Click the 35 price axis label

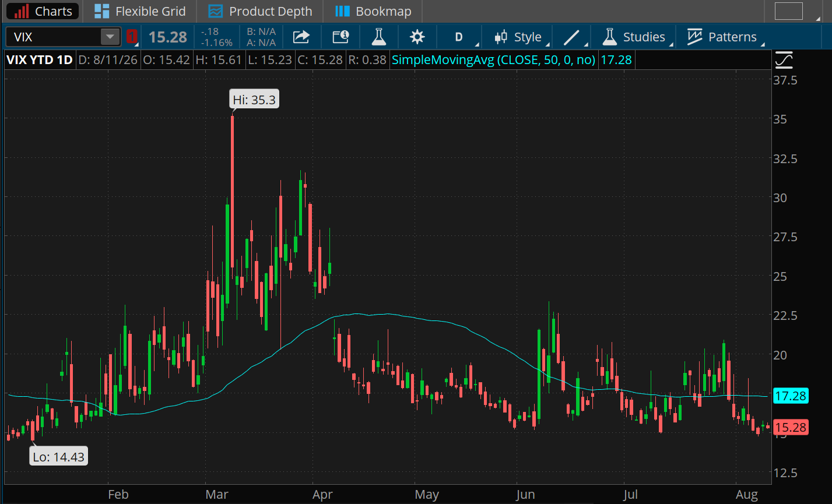780,119
